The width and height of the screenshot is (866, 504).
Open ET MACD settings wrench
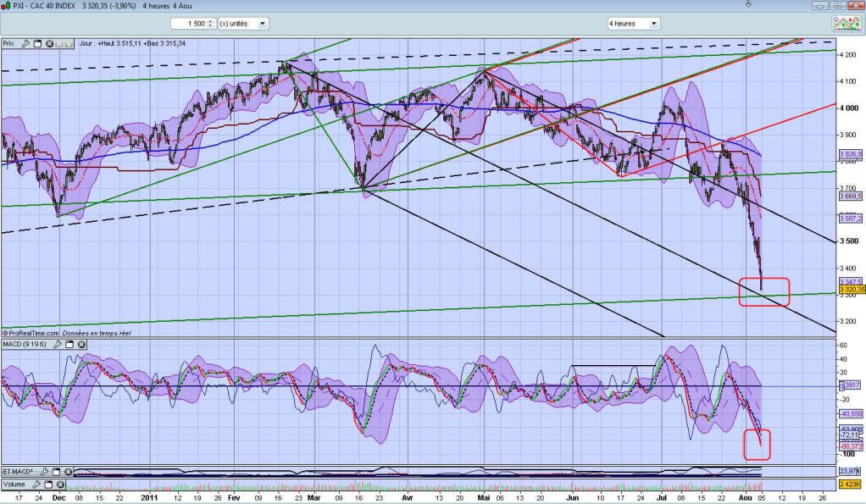click(x=42, y=472)
